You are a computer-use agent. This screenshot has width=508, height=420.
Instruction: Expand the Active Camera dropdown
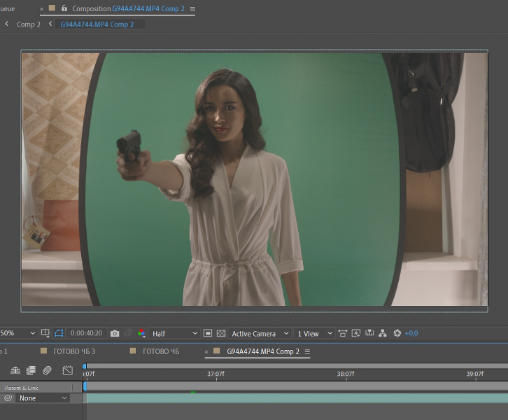pos(259,333)
